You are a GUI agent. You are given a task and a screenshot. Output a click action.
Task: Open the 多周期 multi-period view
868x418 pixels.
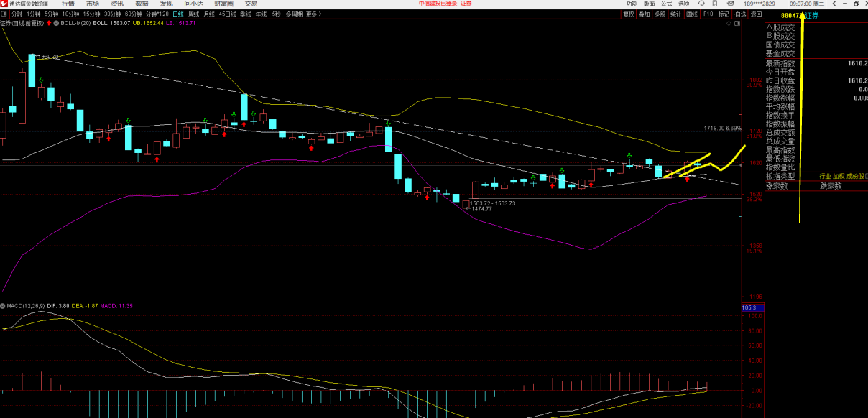(294, 14)
